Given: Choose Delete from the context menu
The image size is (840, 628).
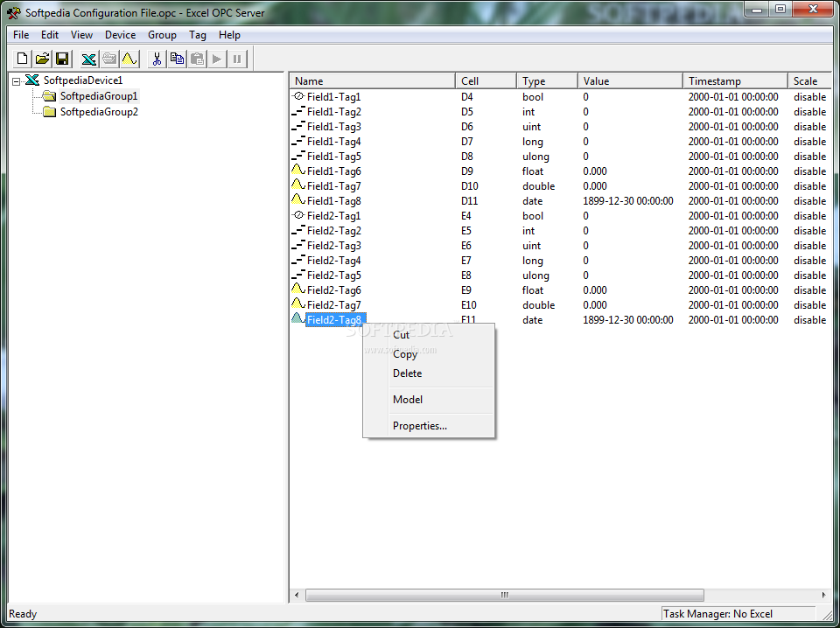Looking at the screenshot, I should 428,373.
